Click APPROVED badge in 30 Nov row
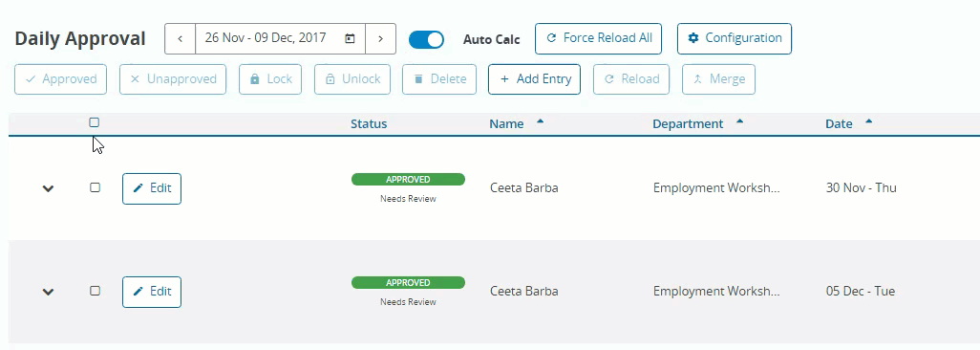Image resolution: width=980 pixels, height=350 pixels. point(408,180)
